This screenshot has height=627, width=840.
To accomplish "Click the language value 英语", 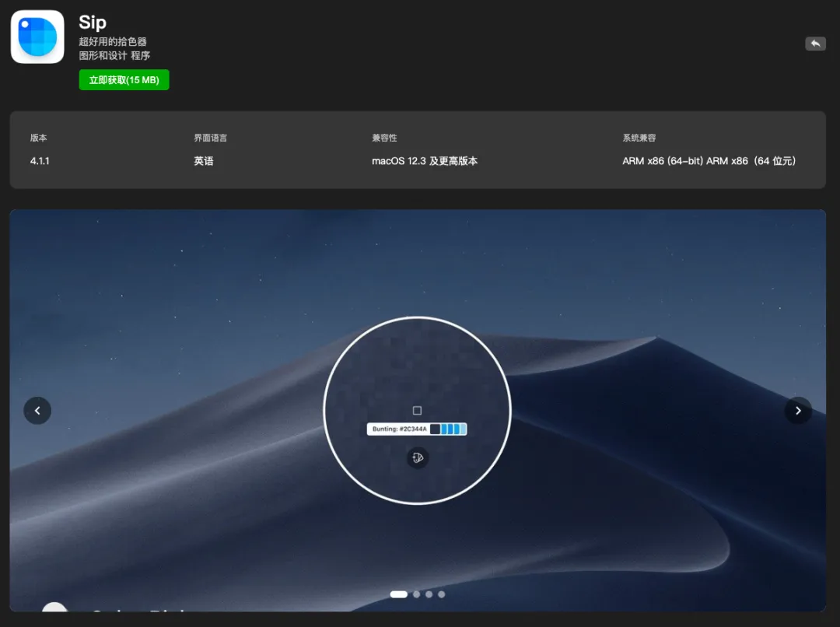I will [x=204, y=161].
